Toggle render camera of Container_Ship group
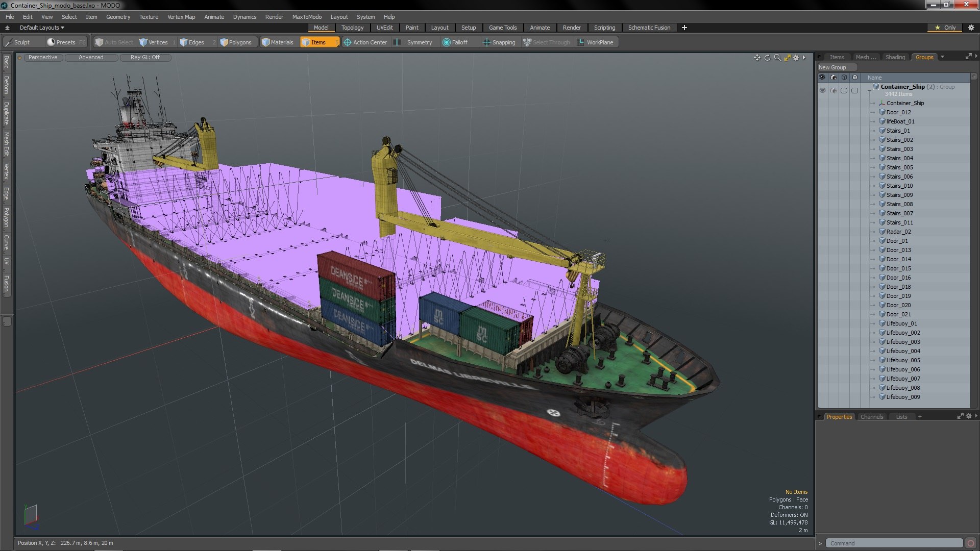 click(x=834, y=90)
